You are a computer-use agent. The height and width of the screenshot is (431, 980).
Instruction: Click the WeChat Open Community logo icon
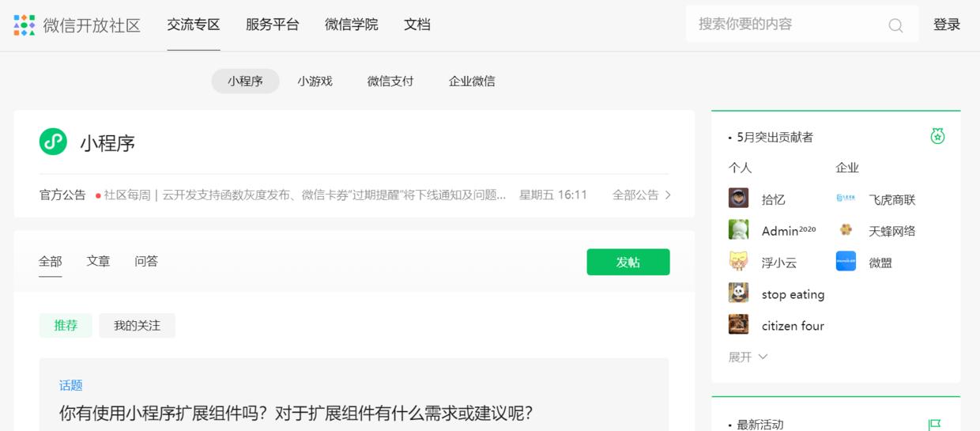coord(24,25)
